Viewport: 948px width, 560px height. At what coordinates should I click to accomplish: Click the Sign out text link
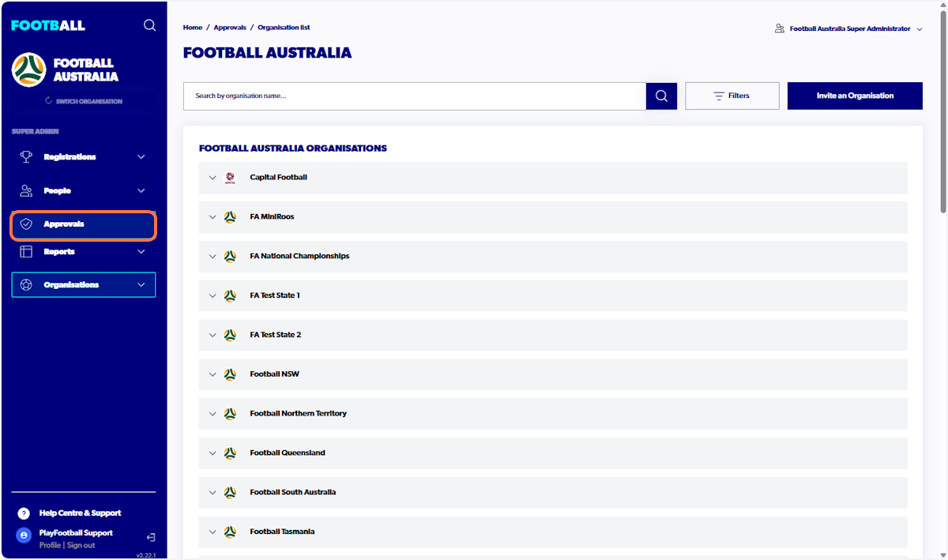(x=81, y=545)
